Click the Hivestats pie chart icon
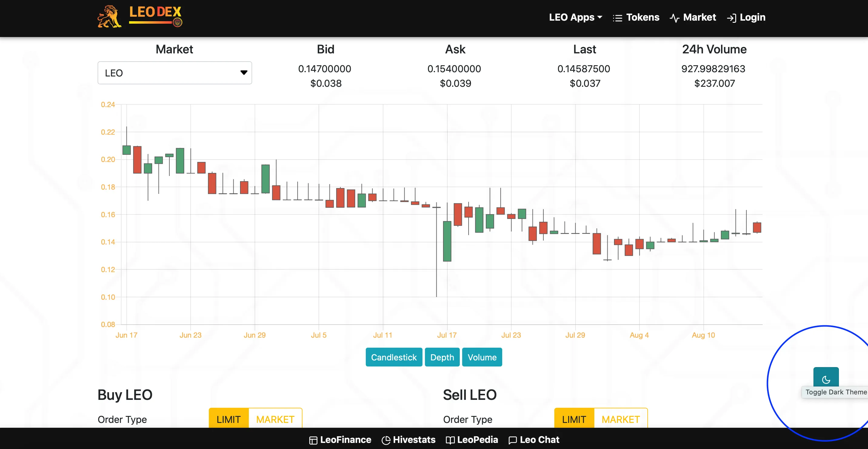 click(386, 441)
